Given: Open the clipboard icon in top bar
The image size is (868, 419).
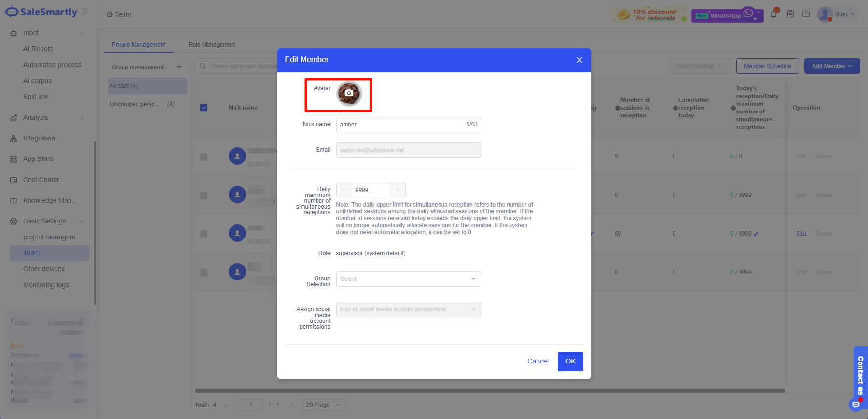Looking at the screenshot, I should click(x=790, y=14).
